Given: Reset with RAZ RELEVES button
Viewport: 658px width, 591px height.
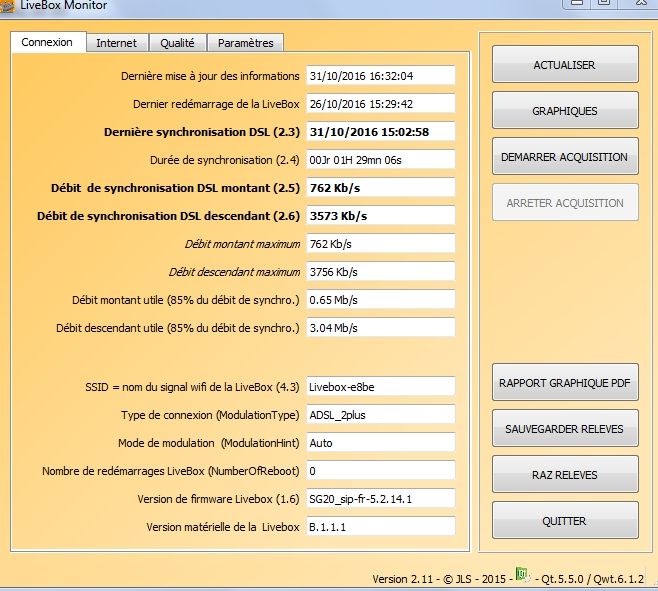Looking at the screenshot, I should [565, 475].
